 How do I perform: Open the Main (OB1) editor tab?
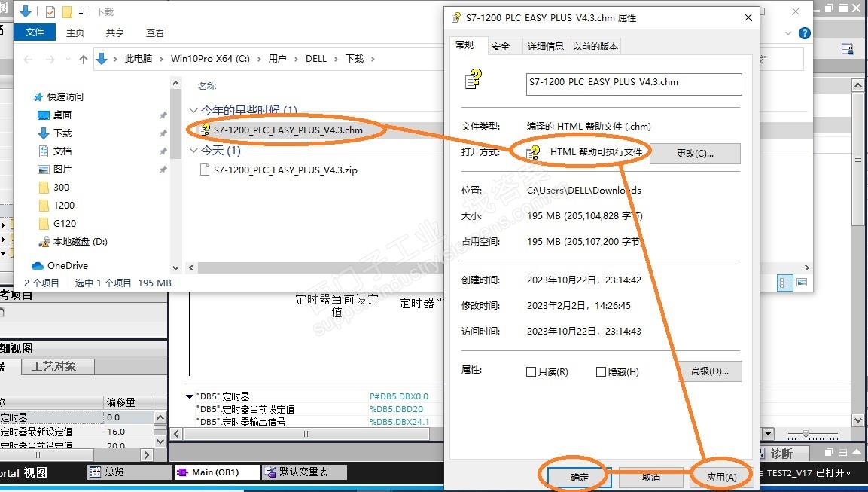pyautogui.click(x=217, y=472)
